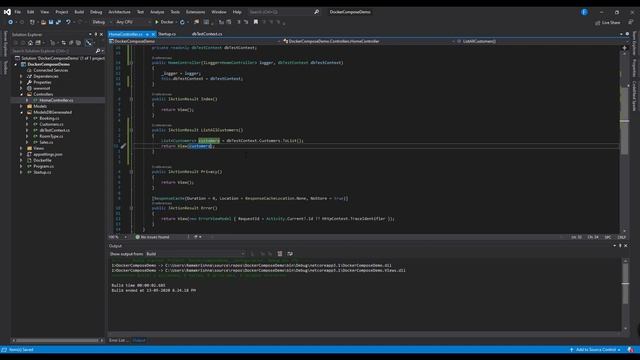Viewport: 640px width, 360px height.
Task: Switch to the Startup.cs tab
Action: (x=167, y=34)
